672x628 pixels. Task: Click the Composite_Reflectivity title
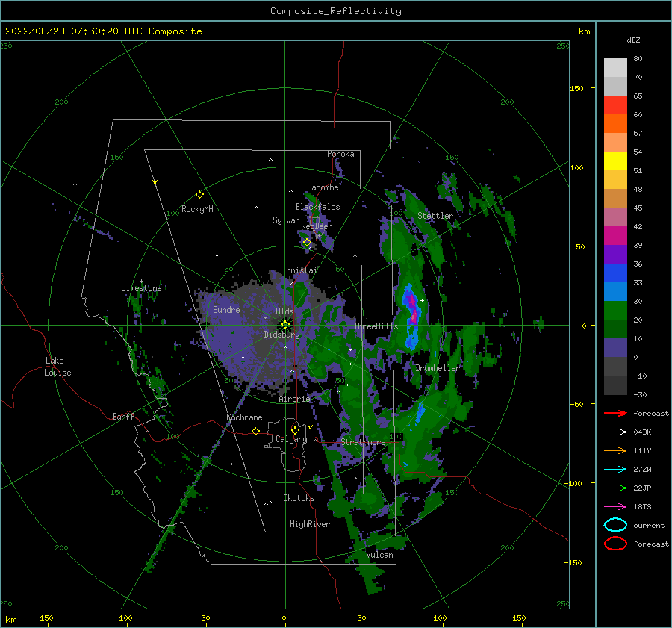tap(335, 11)
